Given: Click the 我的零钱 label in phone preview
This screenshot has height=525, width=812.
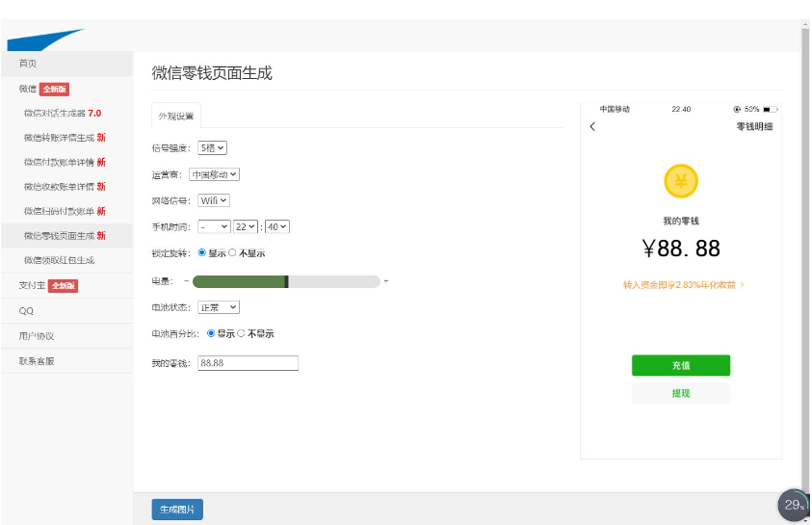Looking at the screenshot, I should click(x=681, y=222).
